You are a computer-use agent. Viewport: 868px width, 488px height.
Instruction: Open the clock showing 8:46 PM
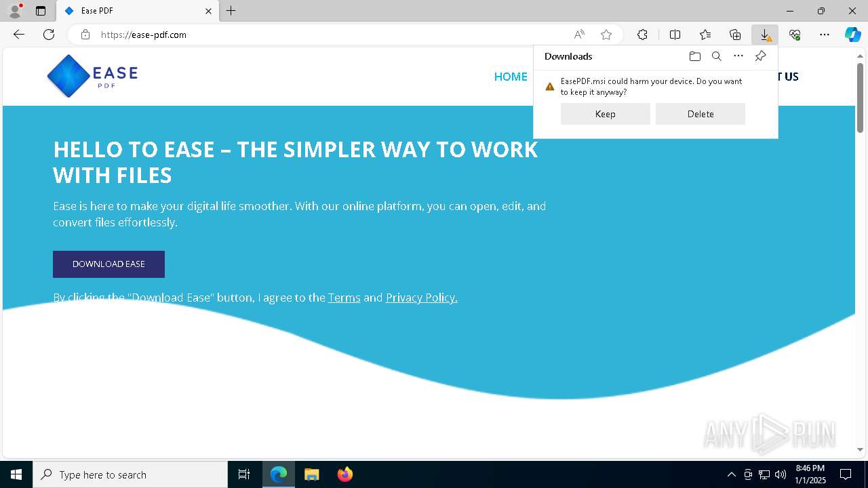coord(810,474)
